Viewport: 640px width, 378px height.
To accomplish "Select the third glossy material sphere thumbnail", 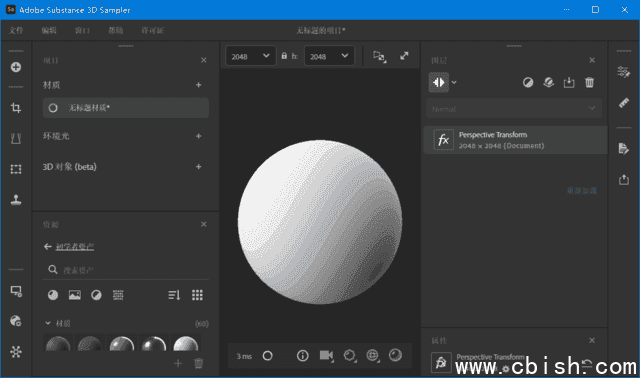I will tap(122, 343).
